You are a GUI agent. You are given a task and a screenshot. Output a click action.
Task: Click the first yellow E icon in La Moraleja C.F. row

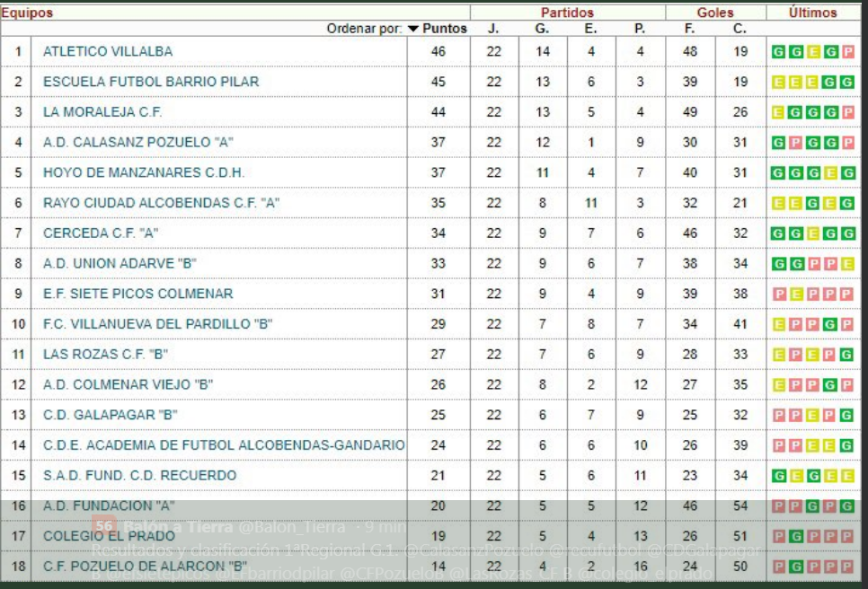778,112
